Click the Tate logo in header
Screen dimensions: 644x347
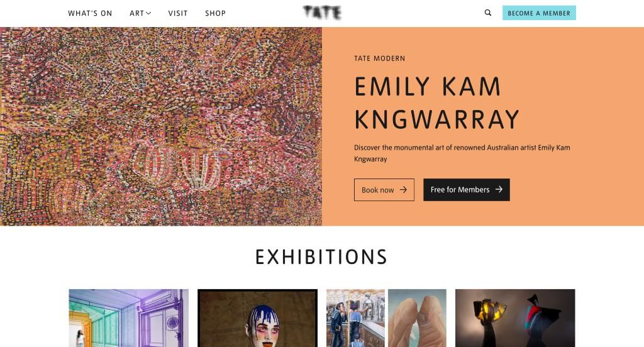[322, 13]
